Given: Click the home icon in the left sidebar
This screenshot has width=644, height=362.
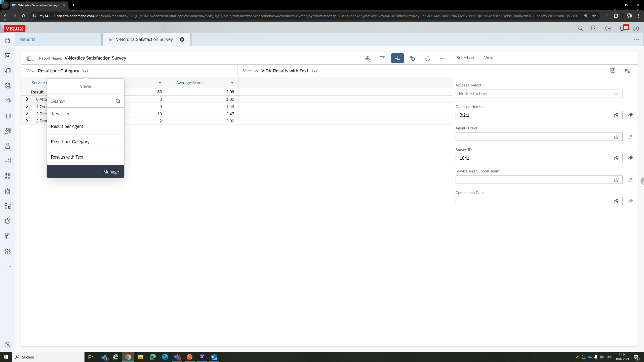Looking at the screenshot, I should coord(8,40).
